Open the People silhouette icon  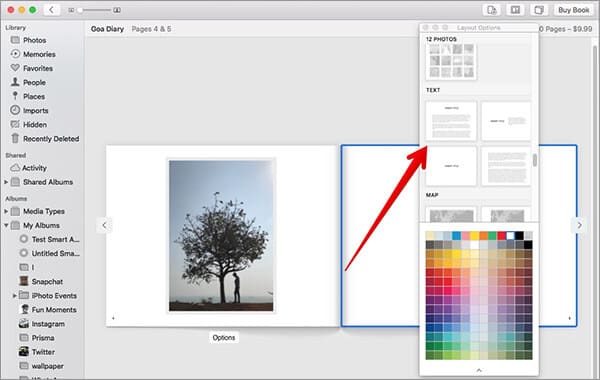tap(15, 82)
